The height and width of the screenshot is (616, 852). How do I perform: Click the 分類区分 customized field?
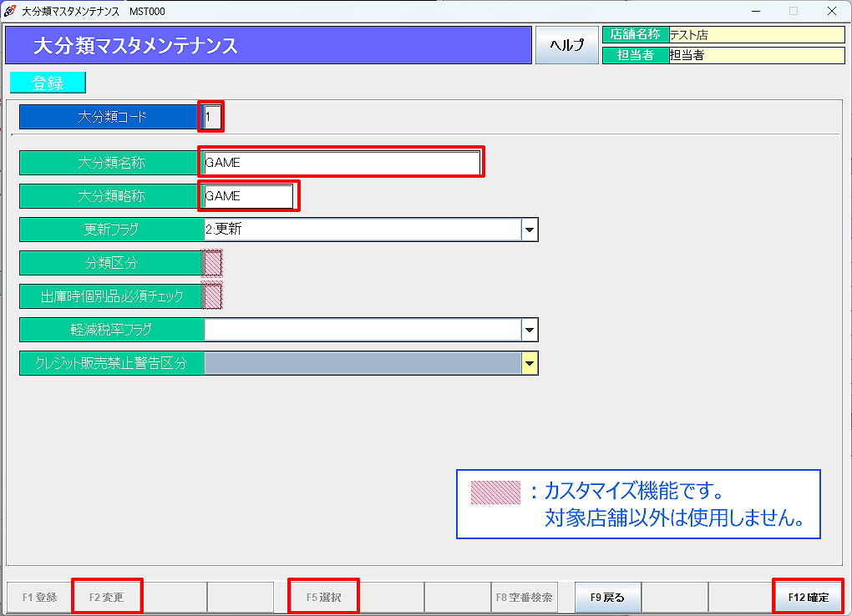[x=212, y=262]
